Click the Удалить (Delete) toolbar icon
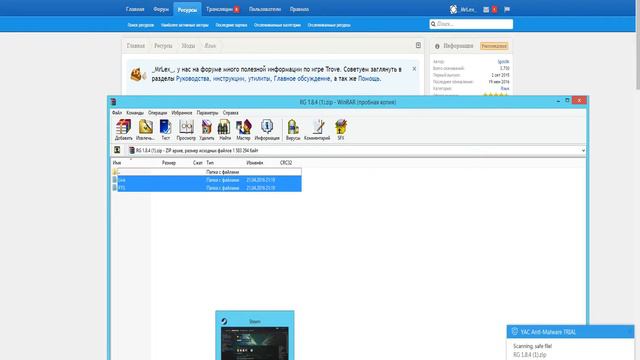The height and width of the screenshot is (360, 640). pos(207,130)
